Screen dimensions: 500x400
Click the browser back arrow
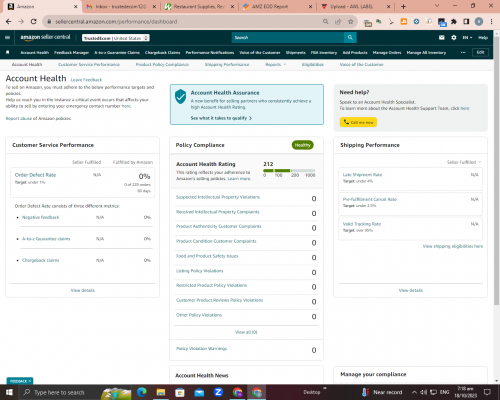click(x=9, y=22)
